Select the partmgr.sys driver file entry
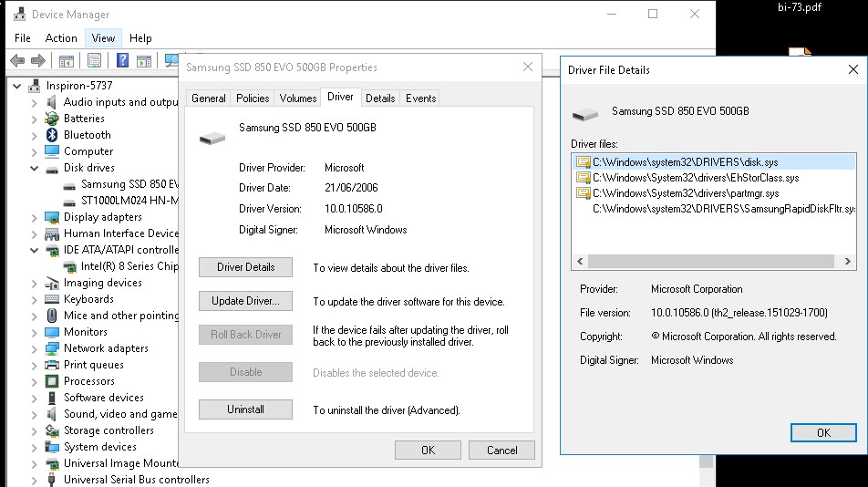Image resolution: width=868 pixels, height=487 pixels. (x=714, y=193)
